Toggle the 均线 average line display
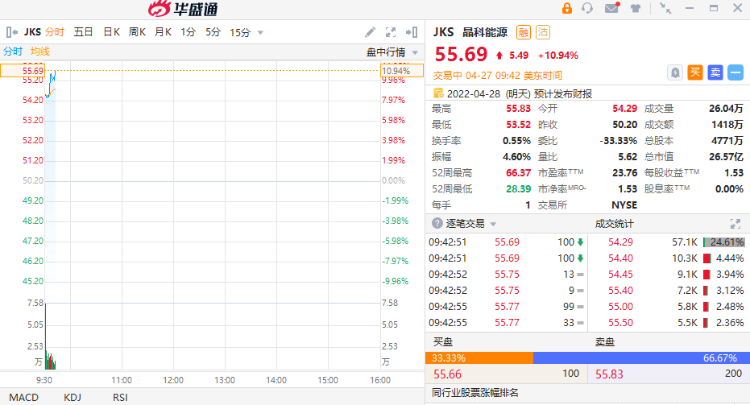750x405 pixels. click(x=40, y=51)
